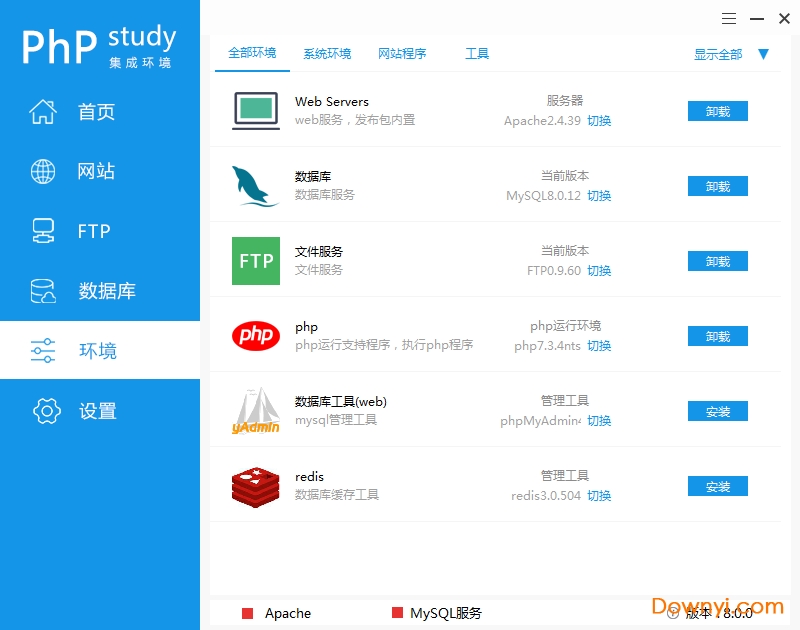Open the 首页 home page from sidebar
This screenshot has width=800, height=630.
click(96, 112)
